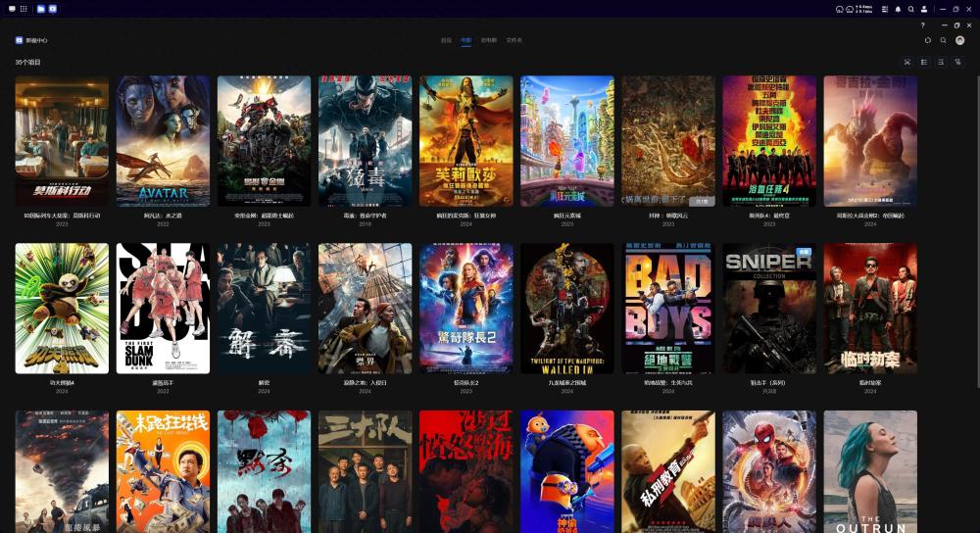Open the golden dragon 封神 poster
The image size is (980, 533).
(668, 141)
